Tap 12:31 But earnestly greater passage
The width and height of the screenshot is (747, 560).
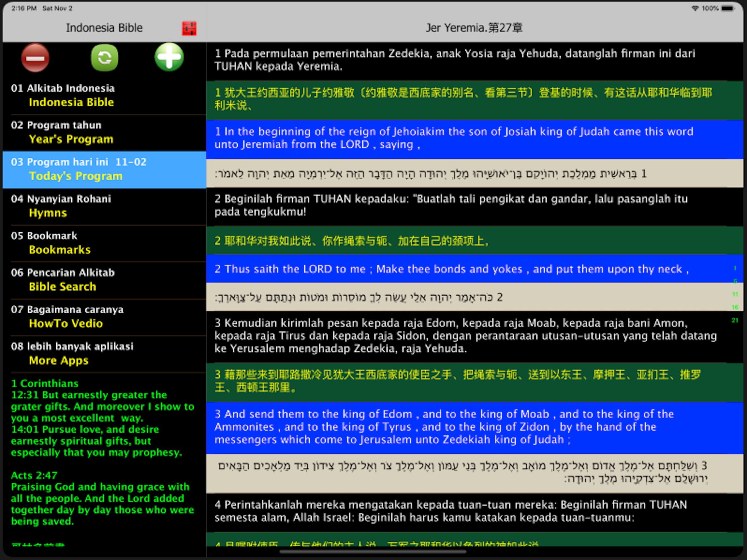[103, 406]
